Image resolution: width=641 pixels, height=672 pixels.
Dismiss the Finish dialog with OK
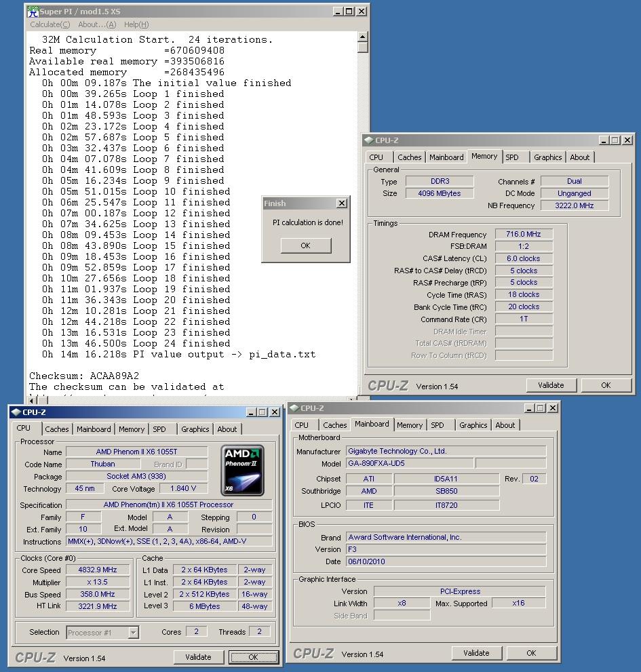(x=306, y=245)
